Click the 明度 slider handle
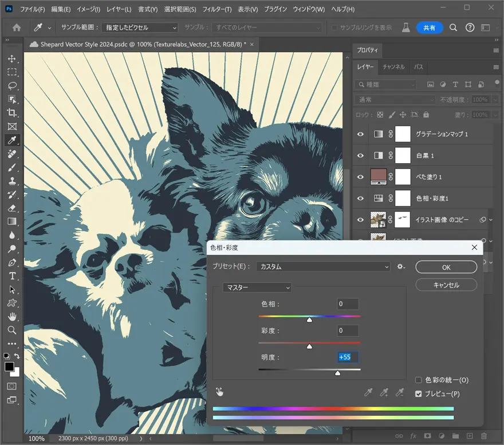The width and height of the screenshot is (504, 445). click(x=337, y=373)
